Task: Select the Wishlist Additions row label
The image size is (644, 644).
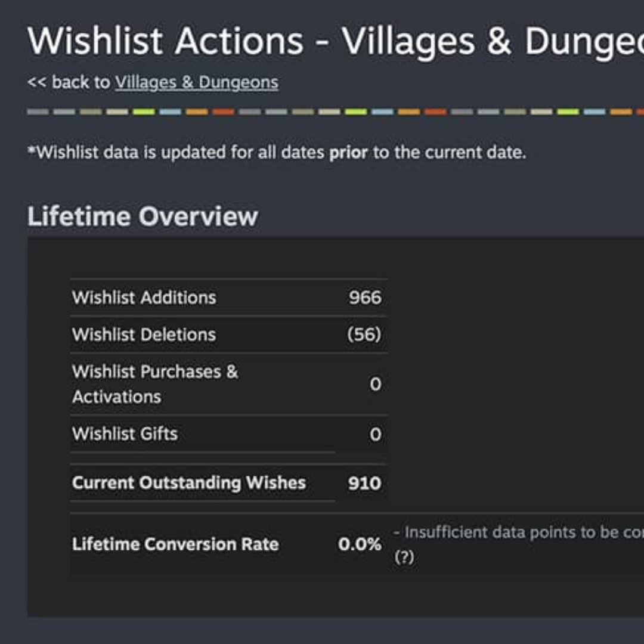Action: point(144,298)
